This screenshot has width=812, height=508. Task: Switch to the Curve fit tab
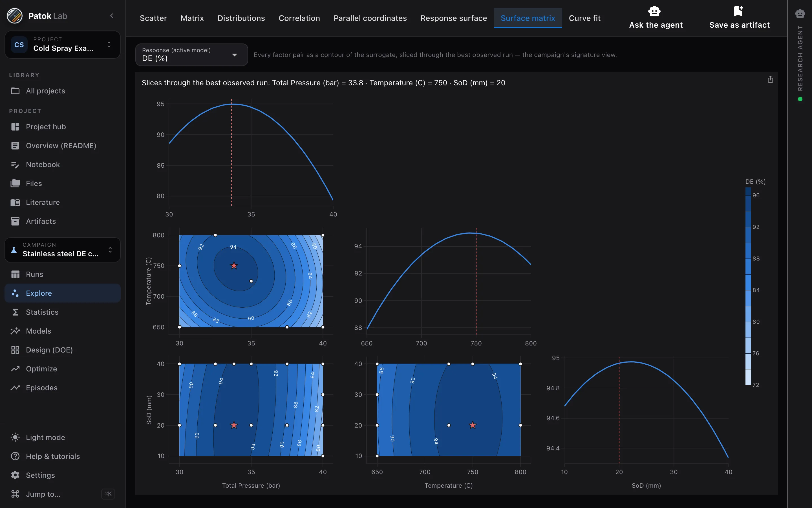coord(584,18)
